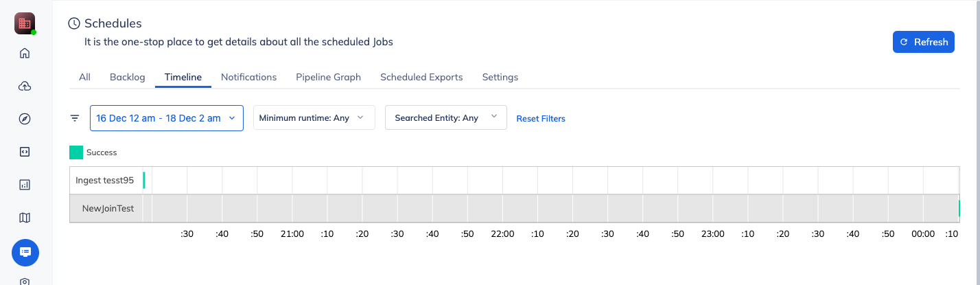The height and width of the screenshot is (285, 980).
Task: Expand the date range dropdown
Action: coord(167,118)
